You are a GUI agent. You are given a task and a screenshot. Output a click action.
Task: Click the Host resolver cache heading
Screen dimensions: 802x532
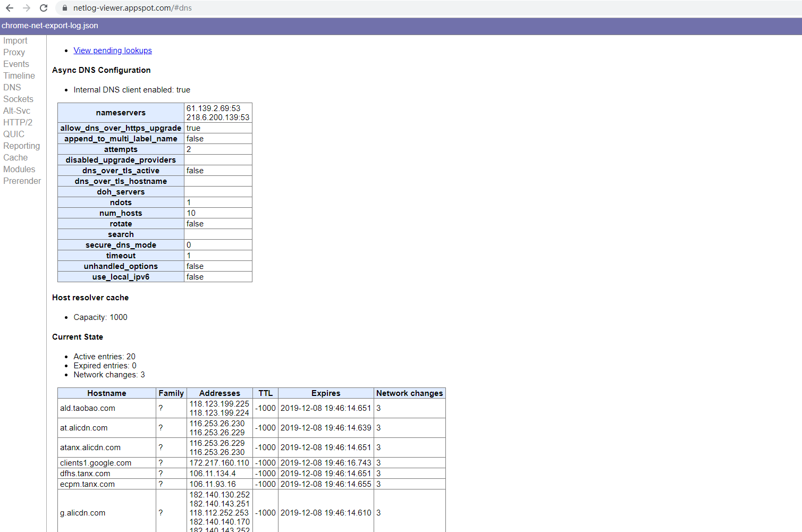coord(90,298)
